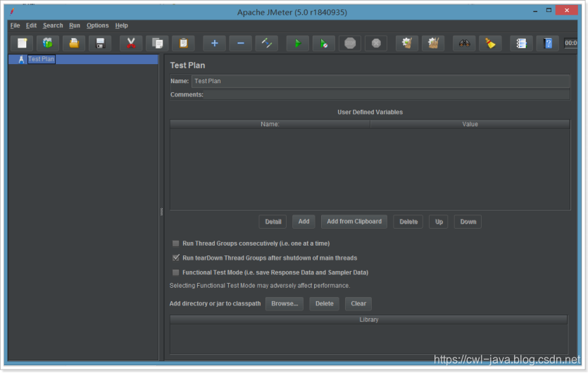The height and width of the screenshot is (373, 588).
Task: Click the Detail button
Action: [x=273, y=222]
